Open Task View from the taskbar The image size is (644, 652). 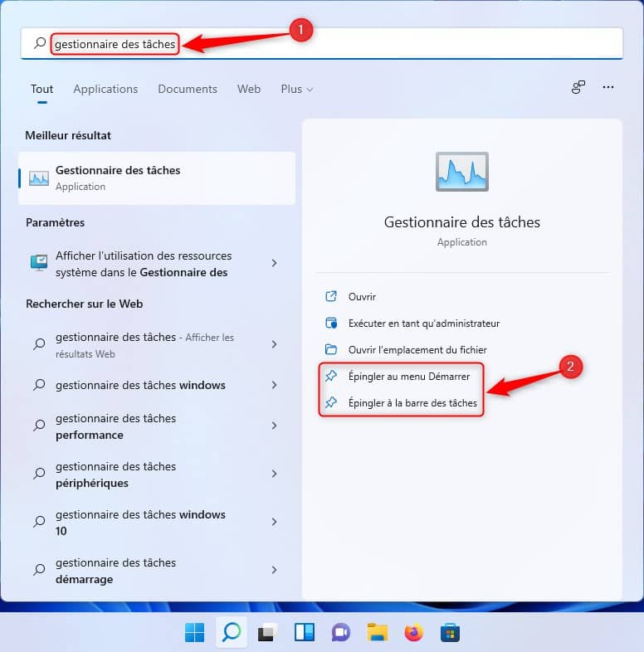(x=267, y=633)
